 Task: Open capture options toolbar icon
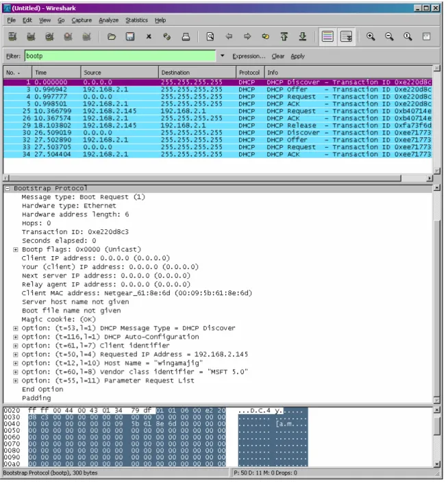[x=31, y=36]
